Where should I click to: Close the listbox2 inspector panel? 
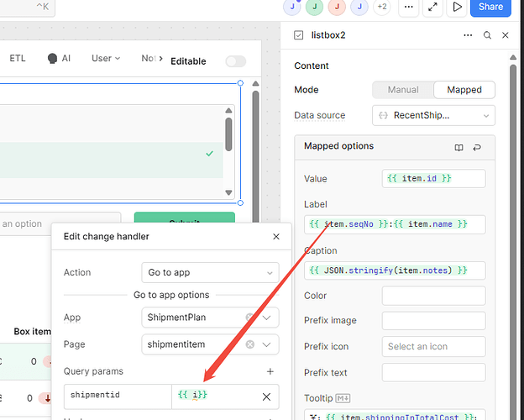click(506, 35)
